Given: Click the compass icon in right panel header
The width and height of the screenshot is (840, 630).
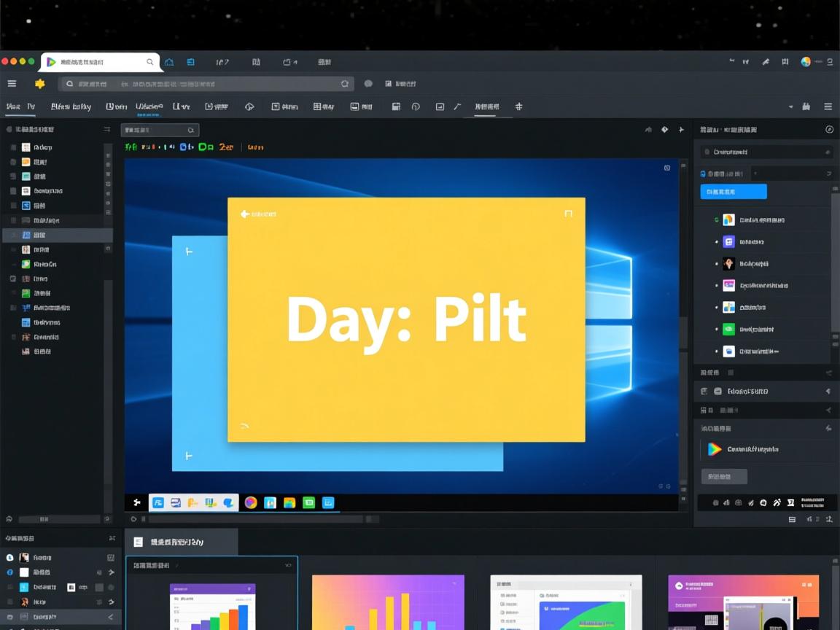Looking at the screenshot, I should [829, 129].
